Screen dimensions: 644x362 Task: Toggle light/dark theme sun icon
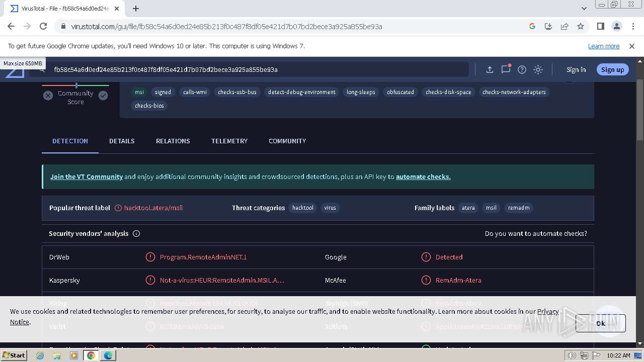tap(538, 70)
